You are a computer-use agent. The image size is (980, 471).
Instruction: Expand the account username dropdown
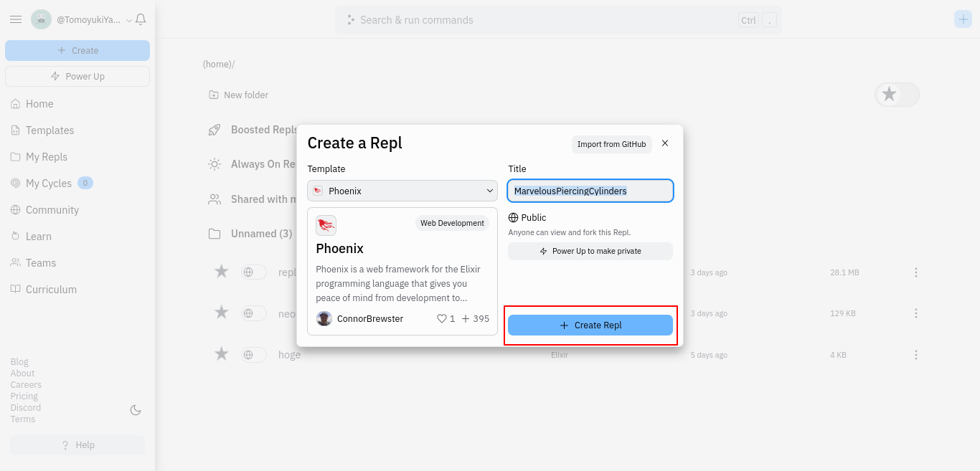(x=129, y=20)
